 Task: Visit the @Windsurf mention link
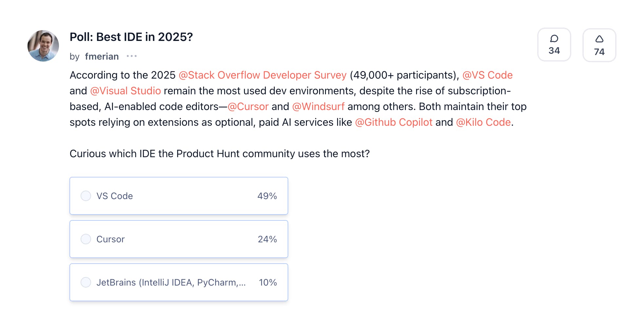click(318, 106)
